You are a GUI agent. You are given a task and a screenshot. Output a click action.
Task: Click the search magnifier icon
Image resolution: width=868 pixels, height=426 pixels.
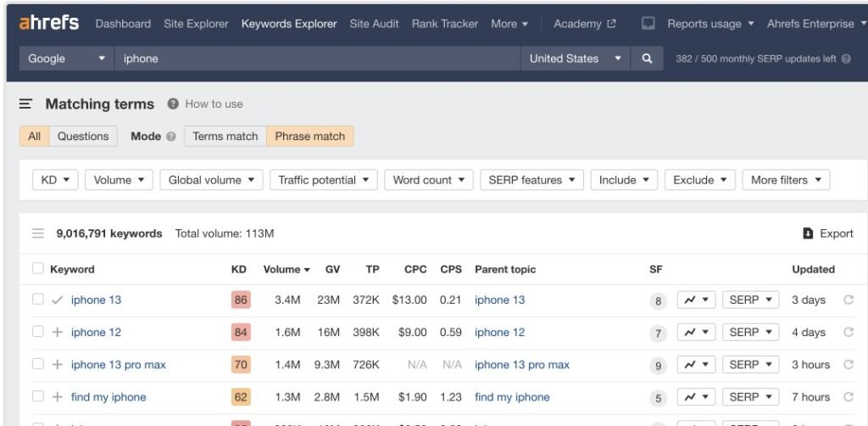pyautogui.click(x=647, y=59)
